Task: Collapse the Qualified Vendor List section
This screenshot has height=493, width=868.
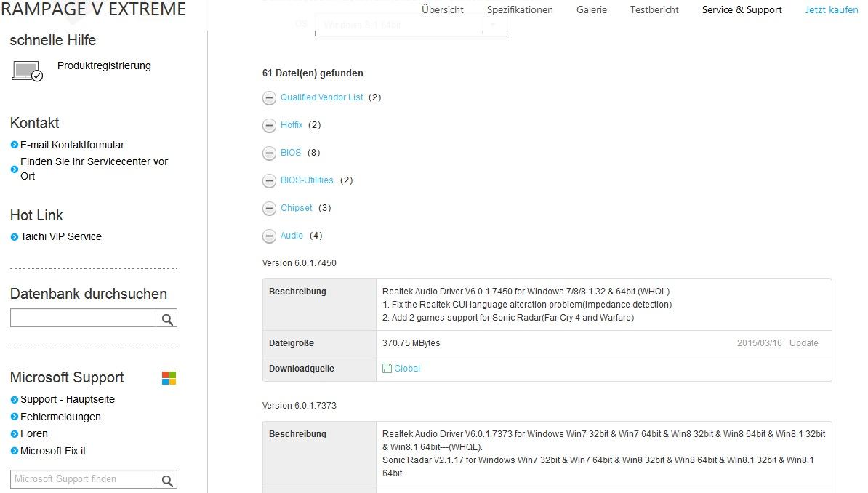Action: pos(269,98)
